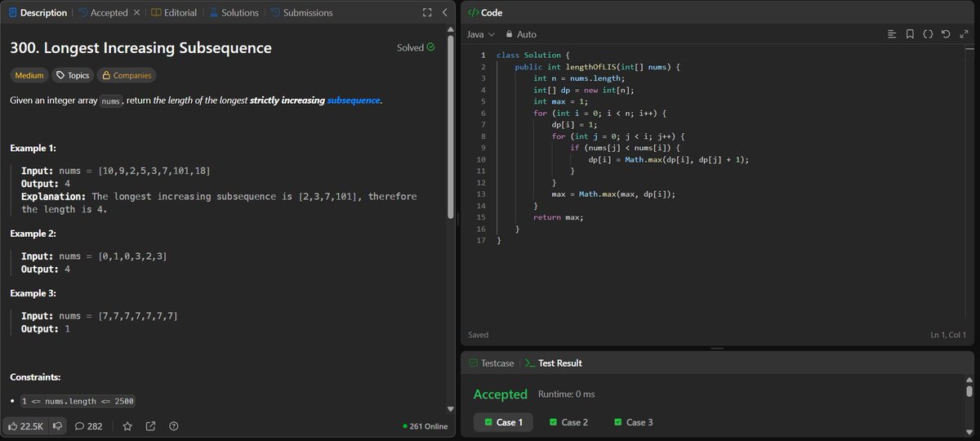The height and width of the screenshot is (441, 980).
Task: Click the Medium difficulty tag
Action: point(29,75)
